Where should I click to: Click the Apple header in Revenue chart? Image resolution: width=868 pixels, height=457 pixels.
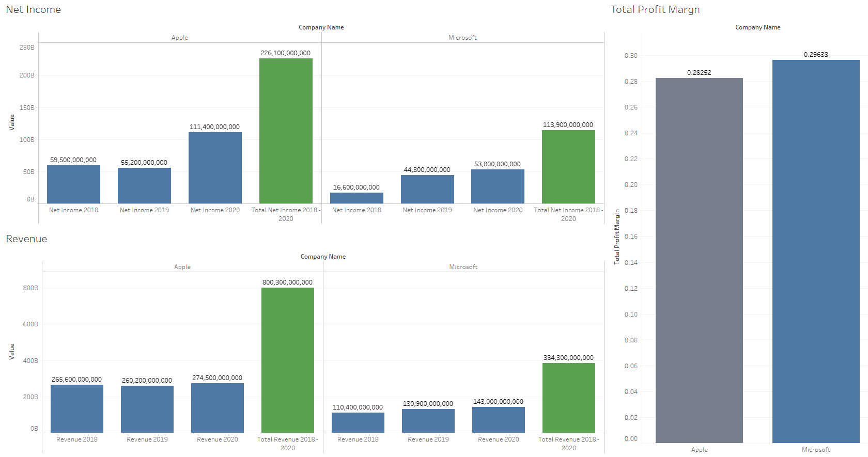tap(182, 267)
